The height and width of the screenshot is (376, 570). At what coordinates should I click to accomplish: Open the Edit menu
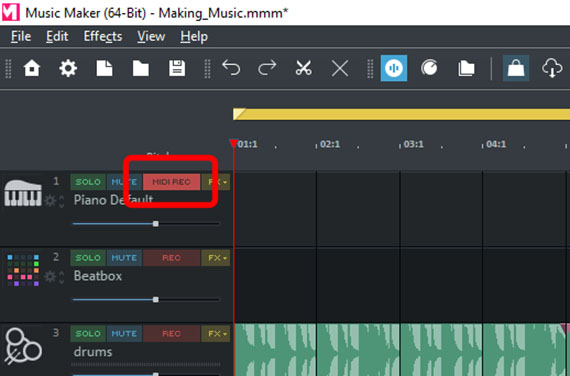[x=57, y=36]
